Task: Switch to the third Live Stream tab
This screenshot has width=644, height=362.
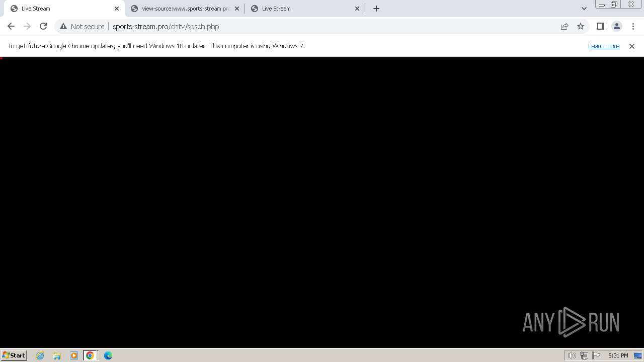Action: [x=305, y=9]
